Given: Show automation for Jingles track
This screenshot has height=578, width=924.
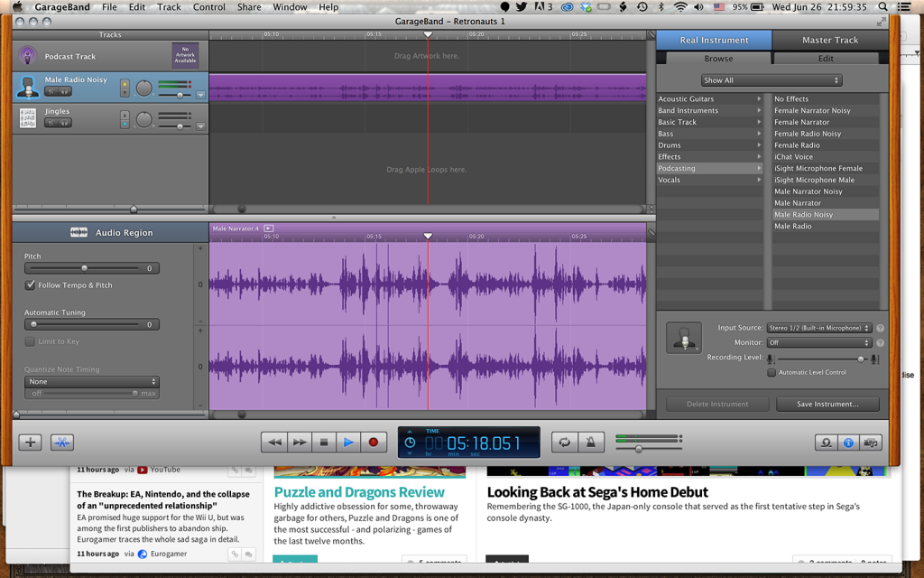Looking at the screenshot, I should pyautogui.click(x=200, y=126).
